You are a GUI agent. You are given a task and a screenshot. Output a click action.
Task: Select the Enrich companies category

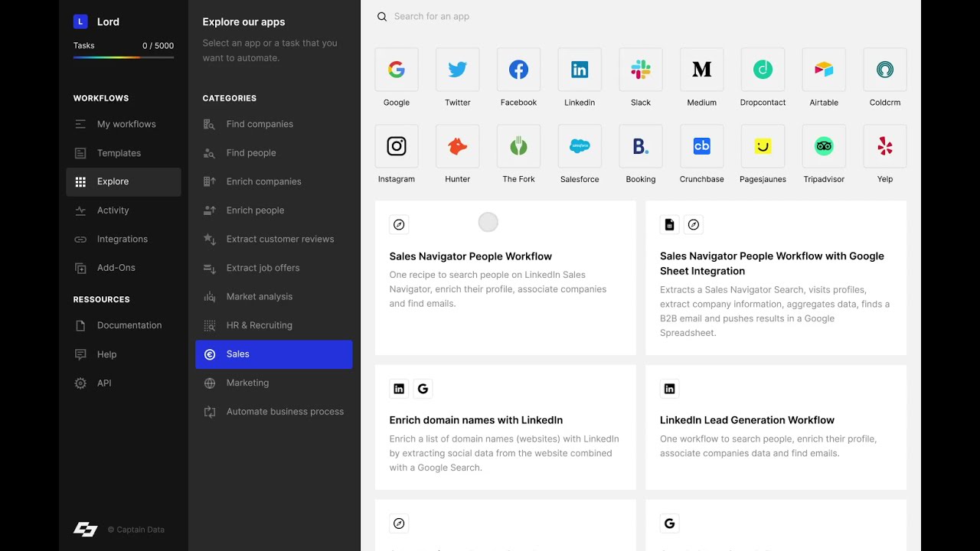tap(274, 181)
